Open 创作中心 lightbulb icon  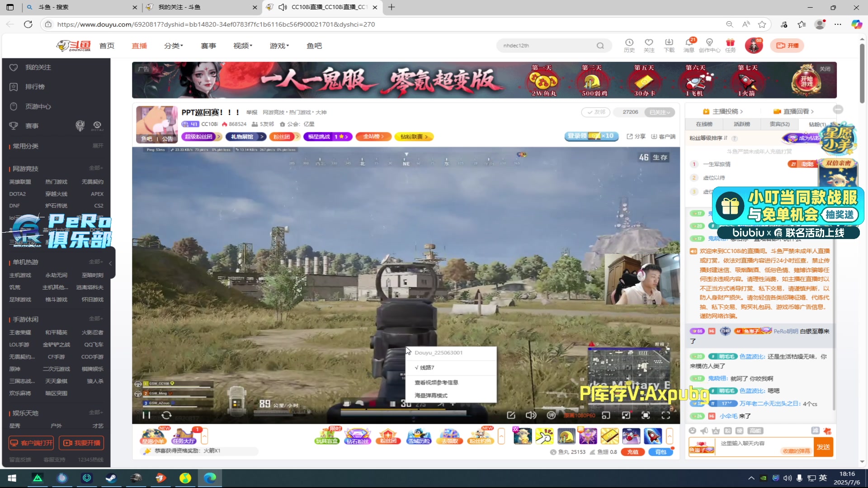tap(709, 45)
